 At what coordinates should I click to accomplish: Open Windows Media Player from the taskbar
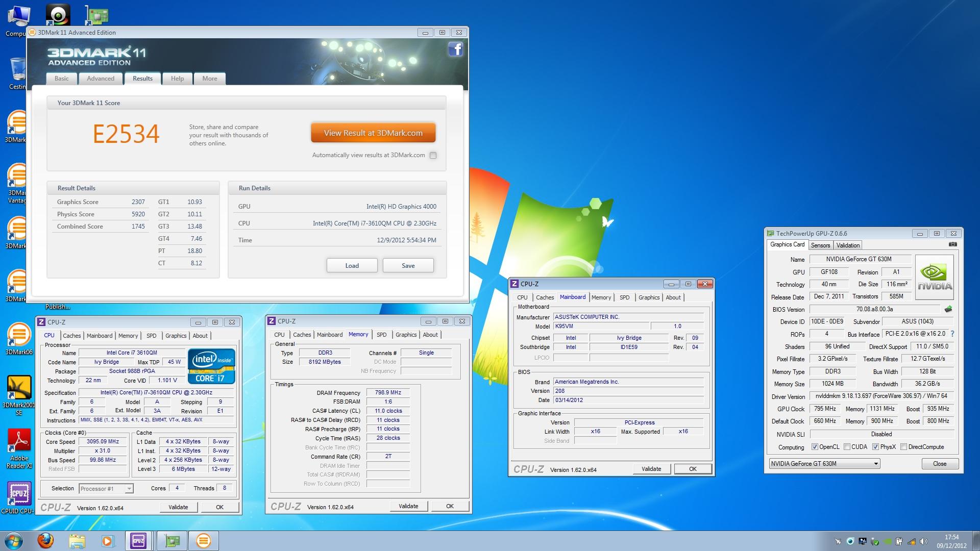(108, 541)
